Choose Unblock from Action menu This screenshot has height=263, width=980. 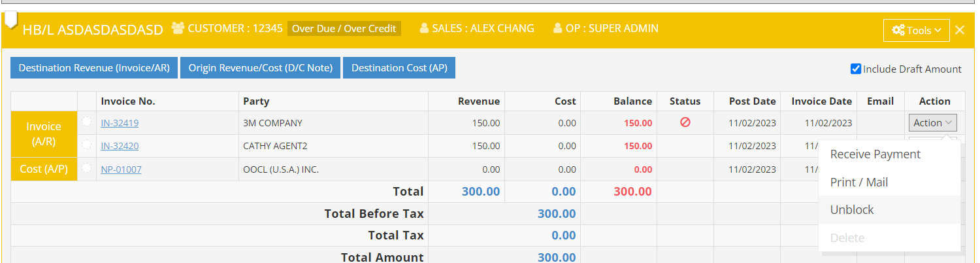[851, 210]
